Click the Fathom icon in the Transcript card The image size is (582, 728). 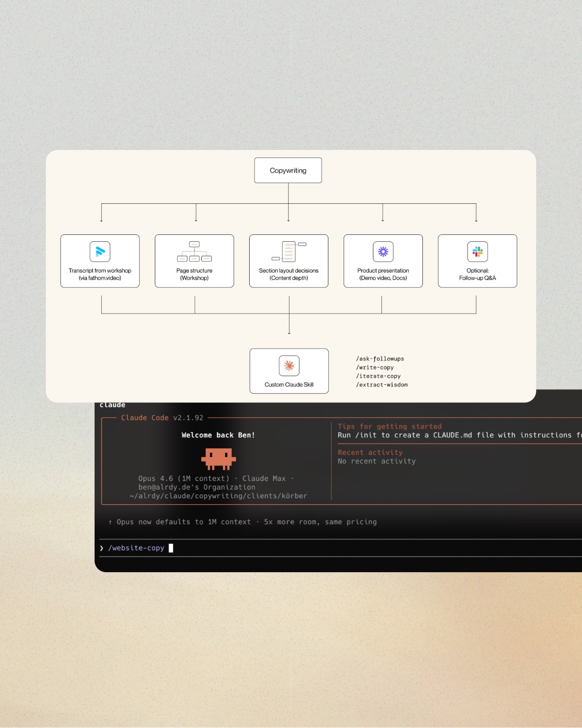[x=100, y=251]
